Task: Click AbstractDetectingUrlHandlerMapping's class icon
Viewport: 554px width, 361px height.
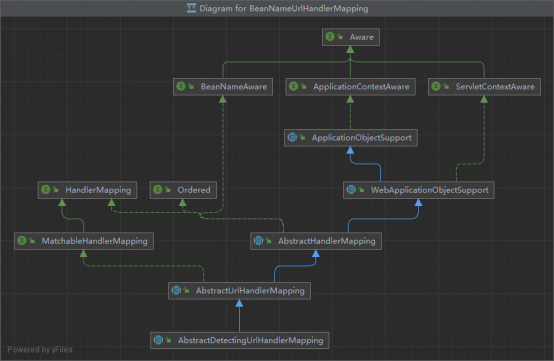Action: [x=158, y=340]
